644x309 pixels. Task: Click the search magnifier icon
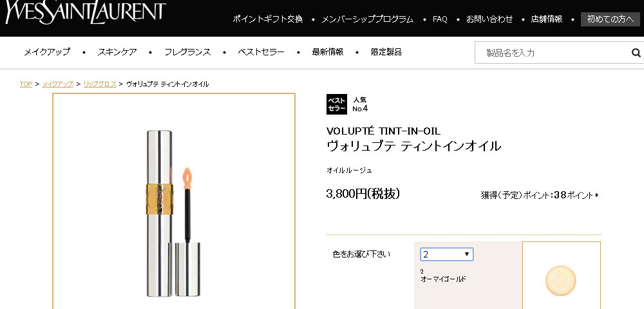pos(636,53)
